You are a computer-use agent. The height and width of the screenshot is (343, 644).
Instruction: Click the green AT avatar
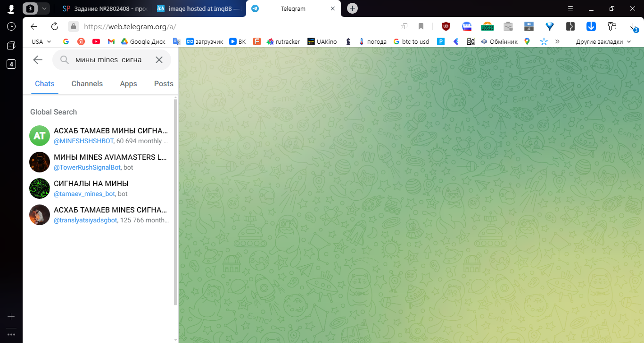coord(40,136)
